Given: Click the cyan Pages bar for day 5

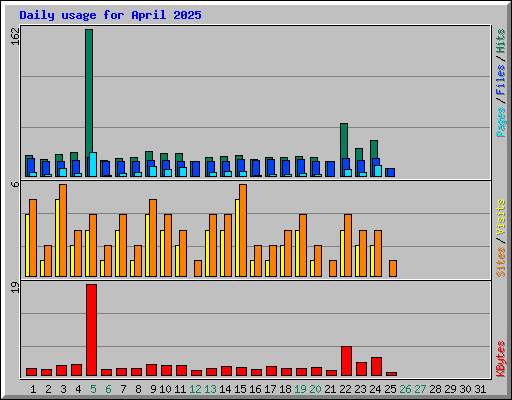Looking at the screenshot, I should (x=93, y=164).
